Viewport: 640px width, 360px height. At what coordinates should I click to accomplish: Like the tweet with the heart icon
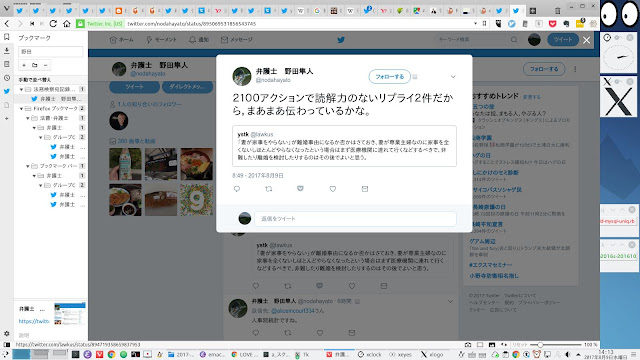point(333,189)
